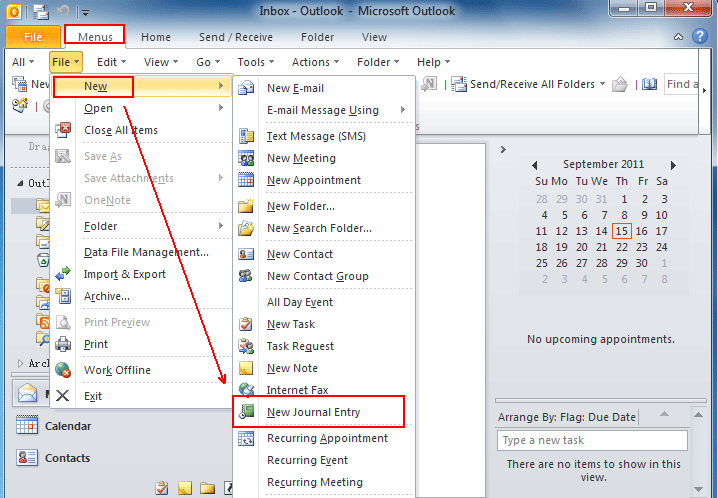
Task: Go to previous month in calendar
Action: click(534, 165)
